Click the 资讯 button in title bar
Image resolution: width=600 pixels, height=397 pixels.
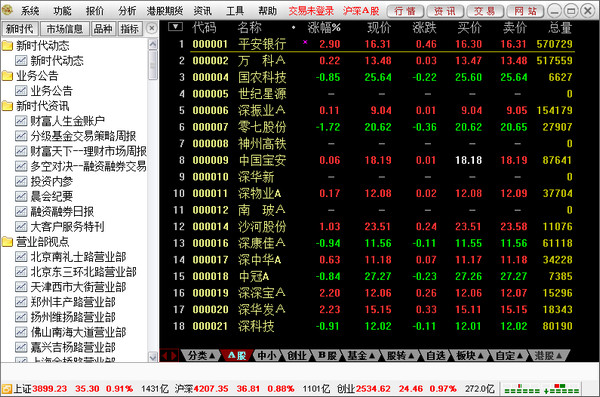click(x=445, y=11)
